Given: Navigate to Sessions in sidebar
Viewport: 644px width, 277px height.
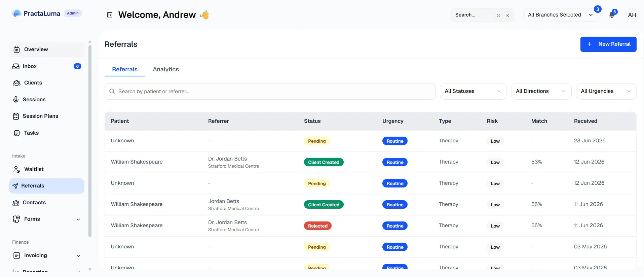Looking at the screenshot, I should click(47, 100).
